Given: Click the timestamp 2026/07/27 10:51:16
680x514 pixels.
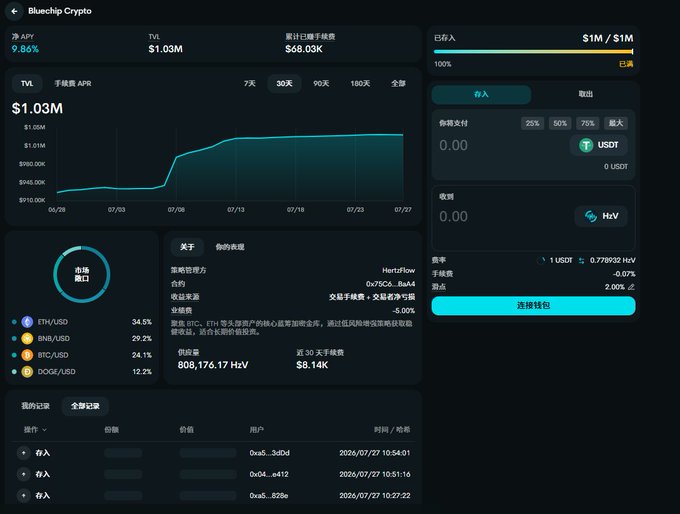Looking at the screenshot, I should (x=375, y=474).
